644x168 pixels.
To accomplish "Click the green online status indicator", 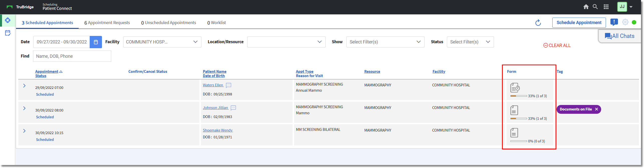I will click(x=634, y=22).
